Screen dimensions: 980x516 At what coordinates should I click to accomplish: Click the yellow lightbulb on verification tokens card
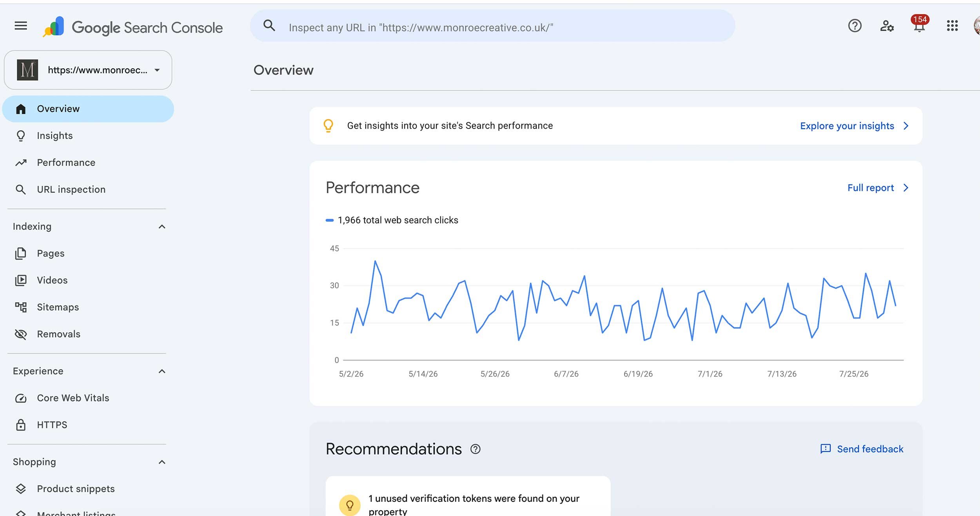pos(350,505)
